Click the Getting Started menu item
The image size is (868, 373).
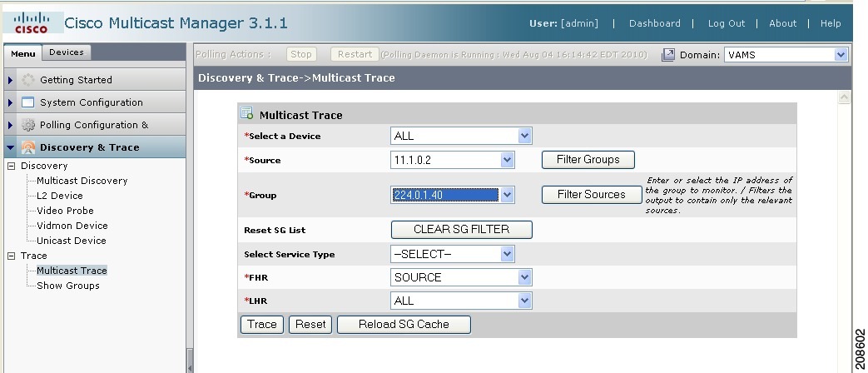click(x=95, y=80)
